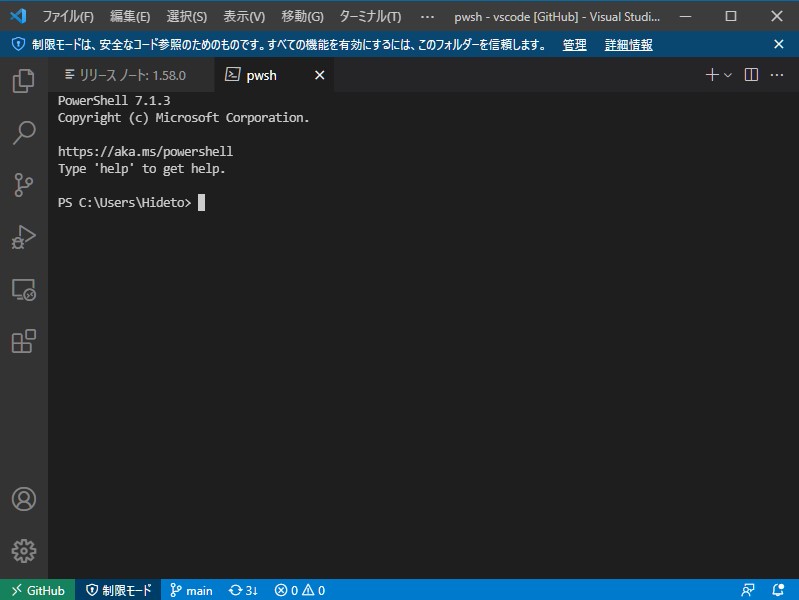The width and height of the screenshot is (799, 600).
Task: Open the Source Control view
Action: [23, 185]
